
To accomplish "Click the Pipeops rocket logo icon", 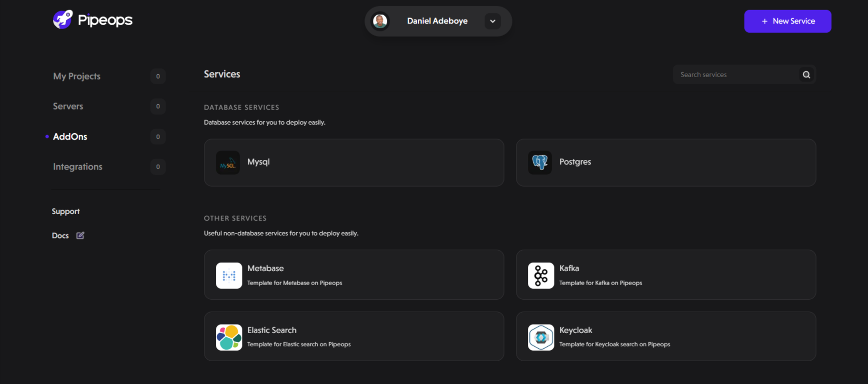I will 62,20.
